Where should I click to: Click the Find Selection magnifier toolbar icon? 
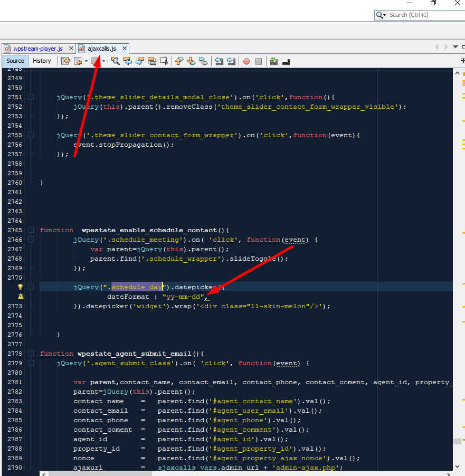tap(115, 61)
